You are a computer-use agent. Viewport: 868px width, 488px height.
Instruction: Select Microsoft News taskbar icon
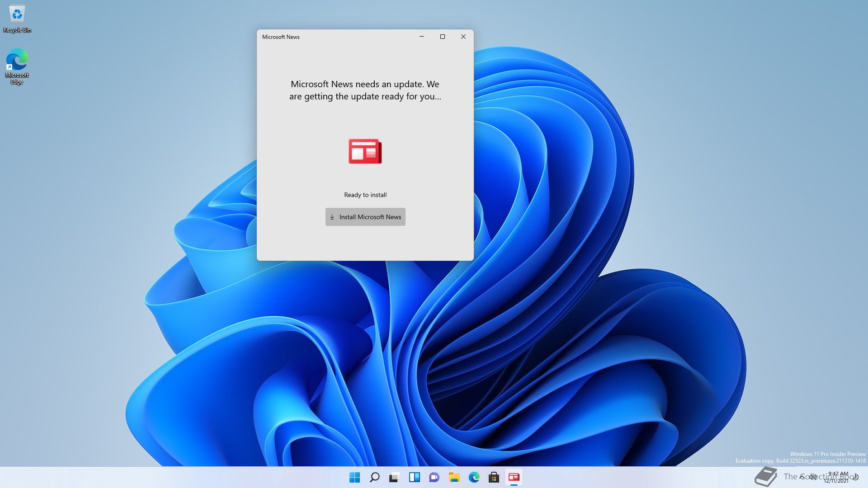[514, 477]
